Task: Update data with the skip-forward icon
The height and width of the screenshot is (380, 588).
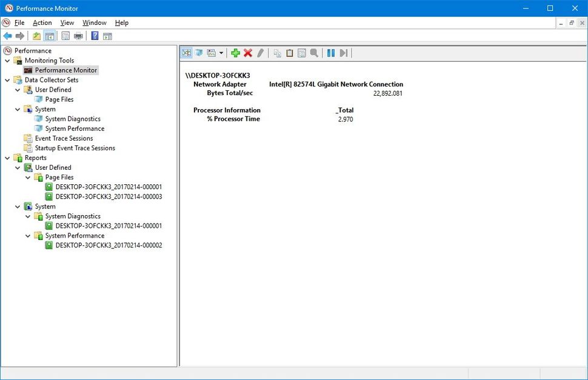Action: [343, 53]
